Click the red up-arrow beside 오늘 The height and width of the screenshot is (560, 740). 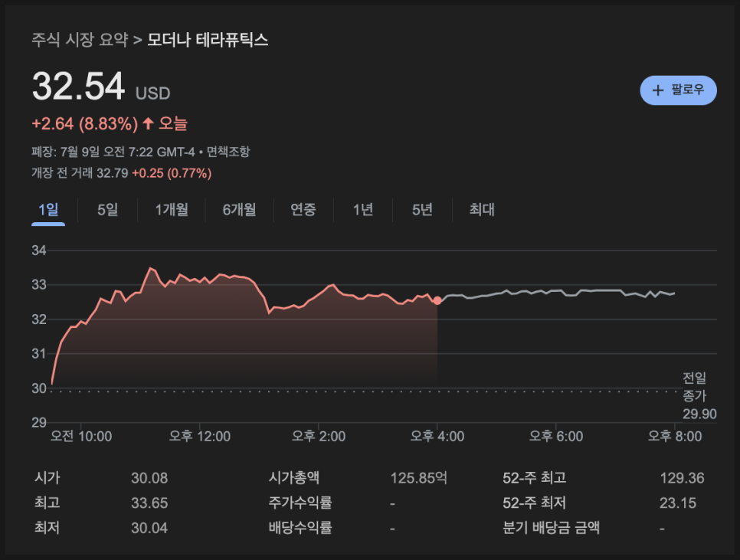point(148,123)
